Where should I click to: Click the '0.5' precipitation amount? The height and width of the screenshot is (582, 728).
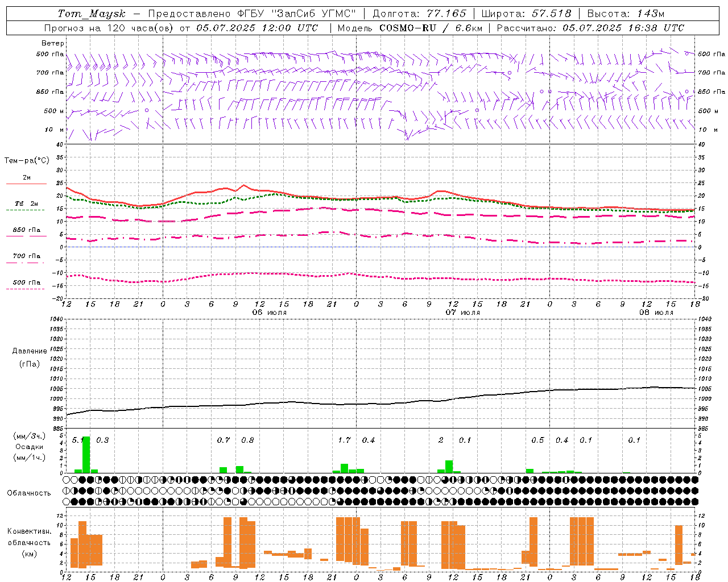point(537,440)
